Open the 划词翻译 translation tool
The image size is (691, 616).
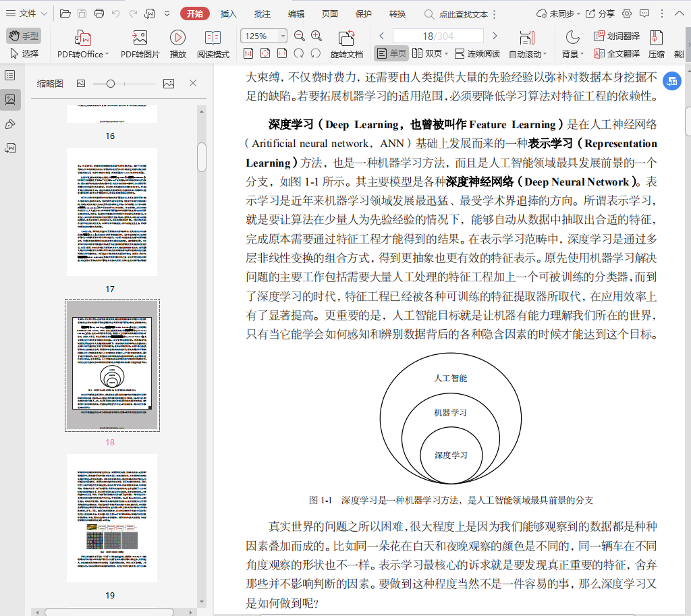(616, 36)
